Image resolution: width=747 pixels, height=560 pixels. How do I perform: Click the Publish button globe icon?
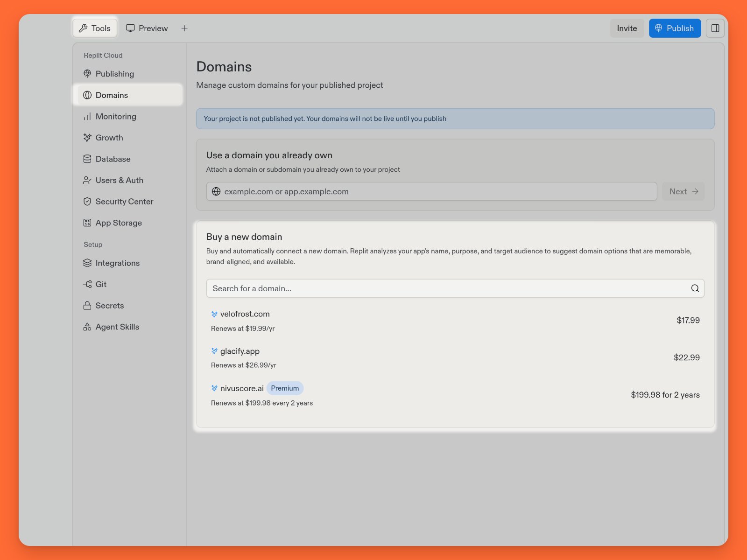(x=658, y=28)
